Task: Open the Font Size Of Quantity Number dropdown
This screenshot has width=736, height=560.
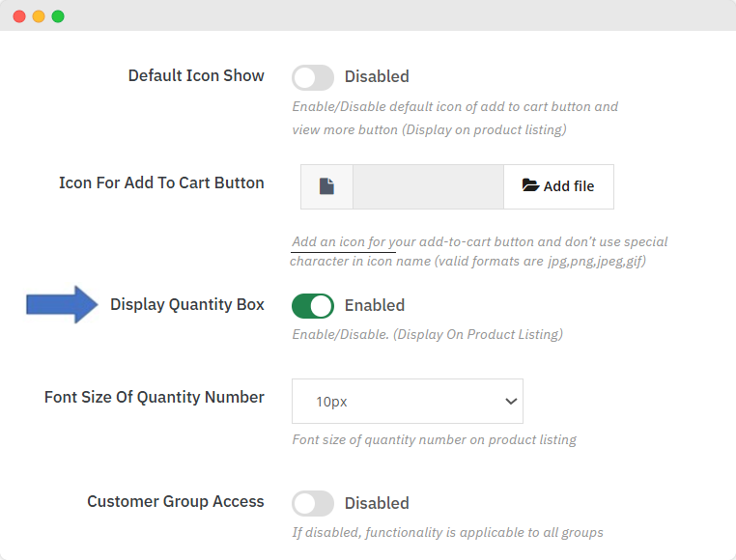Action: coord(407,401)
